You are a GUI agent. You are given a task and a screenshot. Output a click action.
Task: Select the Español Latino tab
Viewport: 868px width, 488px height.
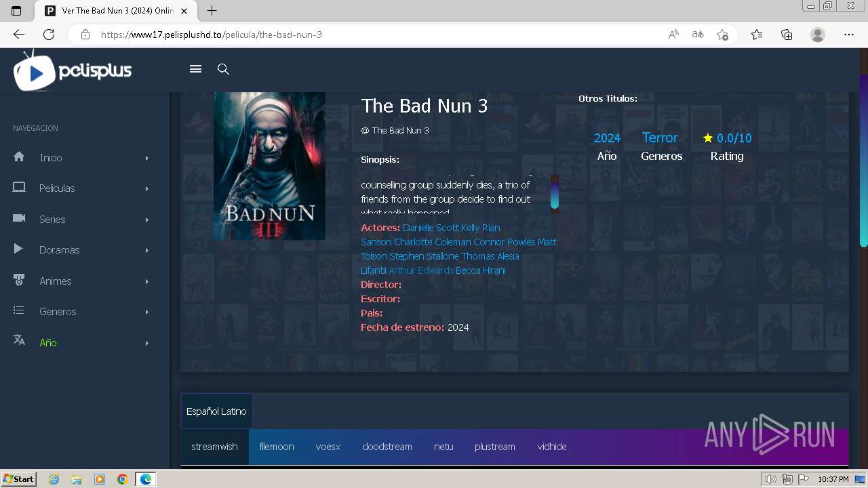pyautogui.click(x=216, y=411)
